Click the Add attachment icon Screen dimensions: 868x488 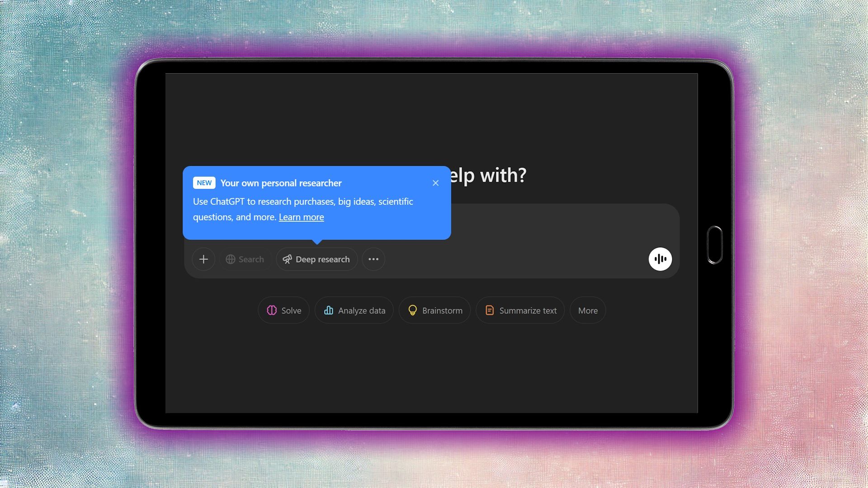[x=203, y=258]
